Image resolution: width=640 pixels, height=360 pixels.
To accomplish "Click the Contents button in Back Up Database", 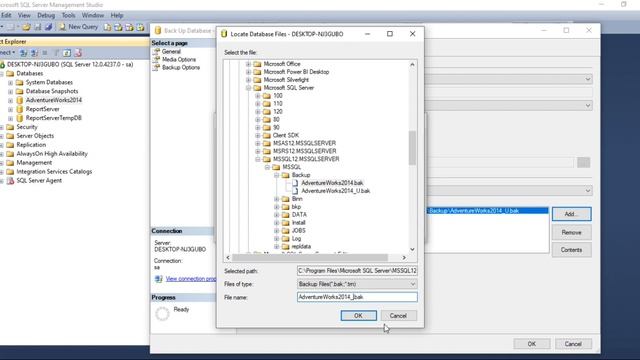I will 571,250.
